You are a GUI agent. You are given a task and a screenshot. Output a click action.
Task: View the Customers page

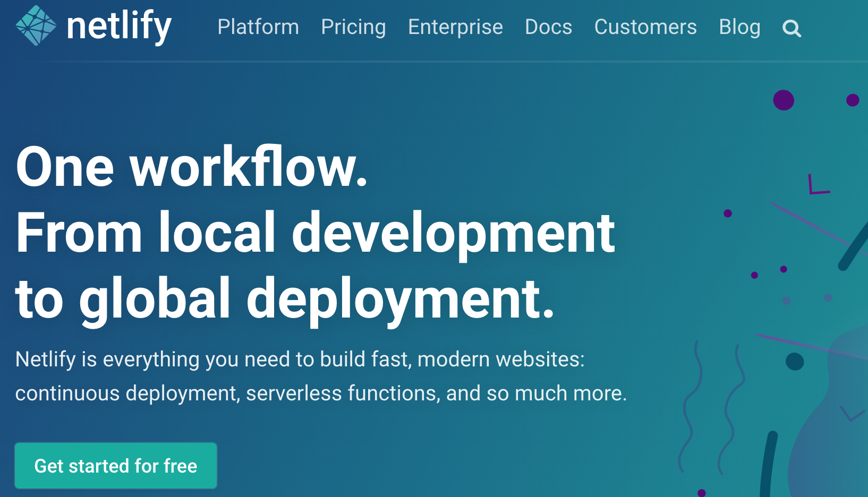point(645,27)
